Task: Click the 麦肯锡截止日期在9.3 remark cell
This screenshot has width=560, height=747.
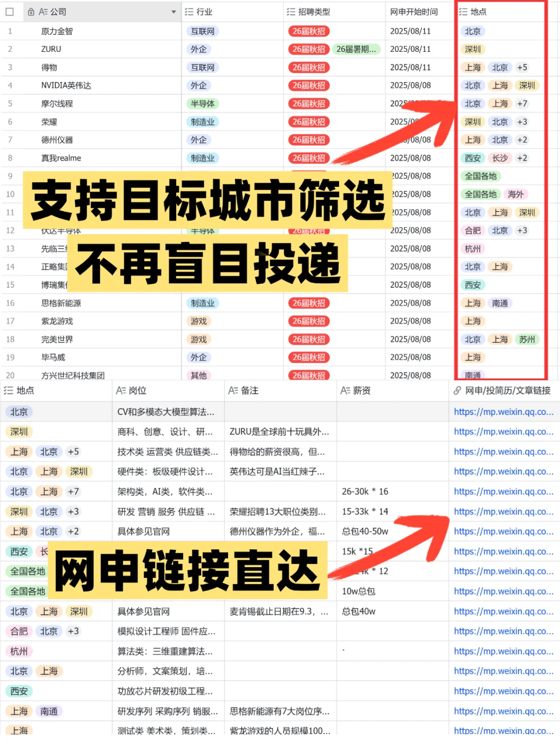Action: tap(279, 612)
